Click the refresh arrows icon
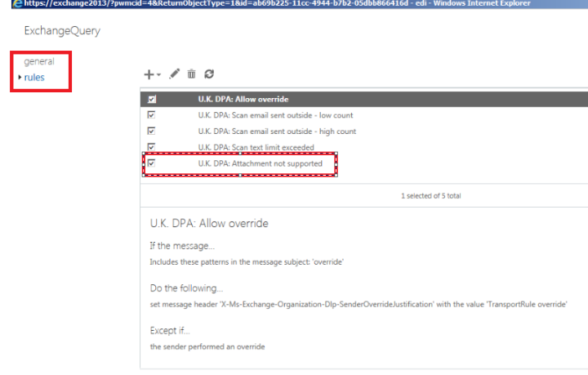 [x=209, y=74]
